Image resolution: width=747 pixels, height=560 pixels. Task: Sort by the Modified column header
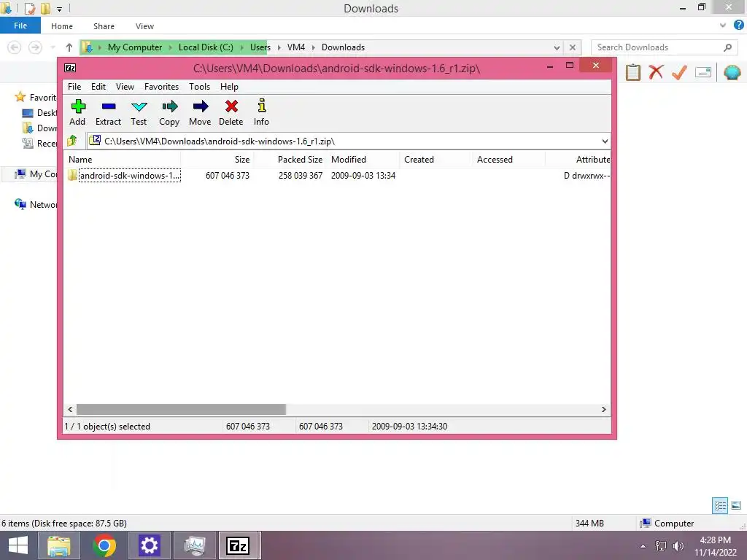tap(363, 160)
